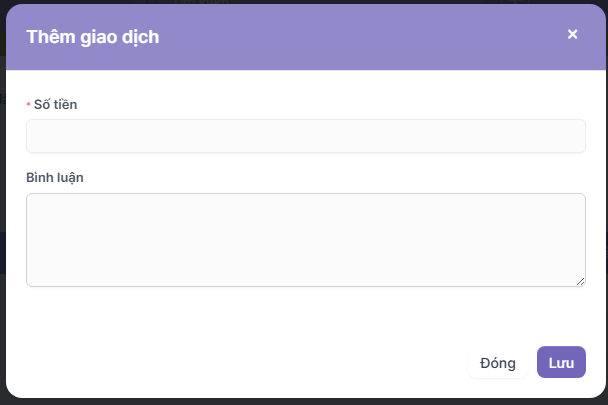
Task: Click the Số tiền field label
Action: 58,103
